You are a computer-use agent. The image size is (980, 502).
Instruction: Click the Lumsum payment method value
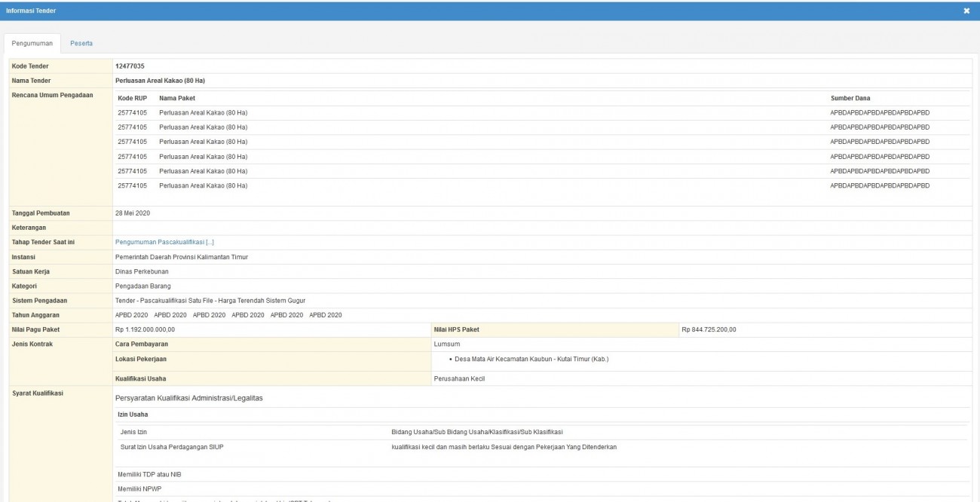447,344
